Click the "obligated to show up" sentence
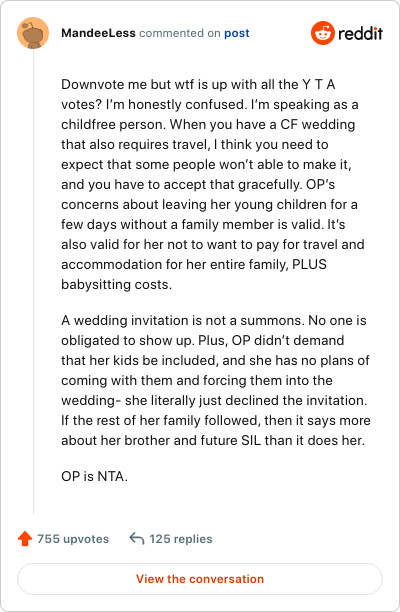Viewport: 400px width, 612px height. (x=128, y=340)
